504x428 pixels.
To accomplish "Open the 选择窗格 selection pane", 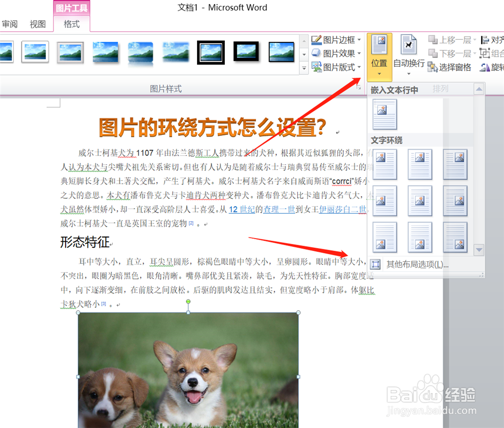I will coord(450,67).
